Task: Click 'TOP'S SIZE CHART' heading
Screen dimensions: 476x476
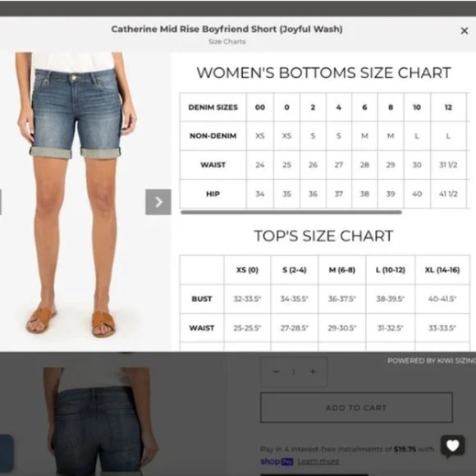Action: pos(323,236)
